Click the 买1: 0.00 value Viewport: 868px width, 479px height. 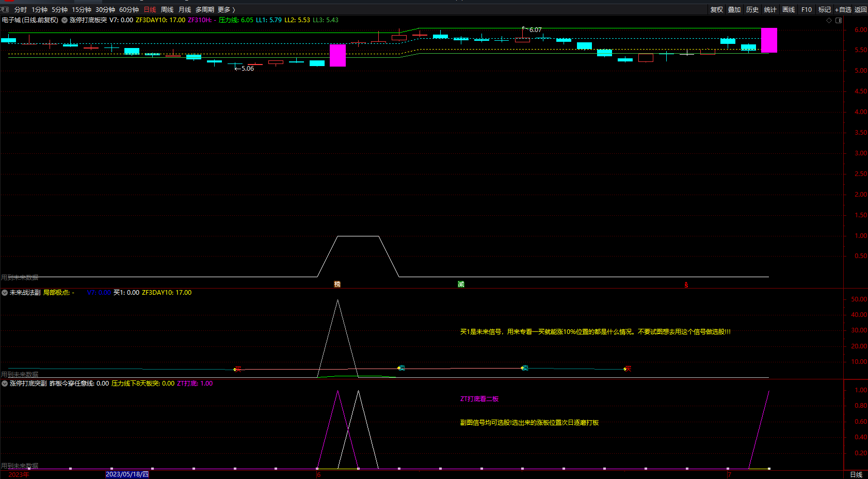coord(126,293)
